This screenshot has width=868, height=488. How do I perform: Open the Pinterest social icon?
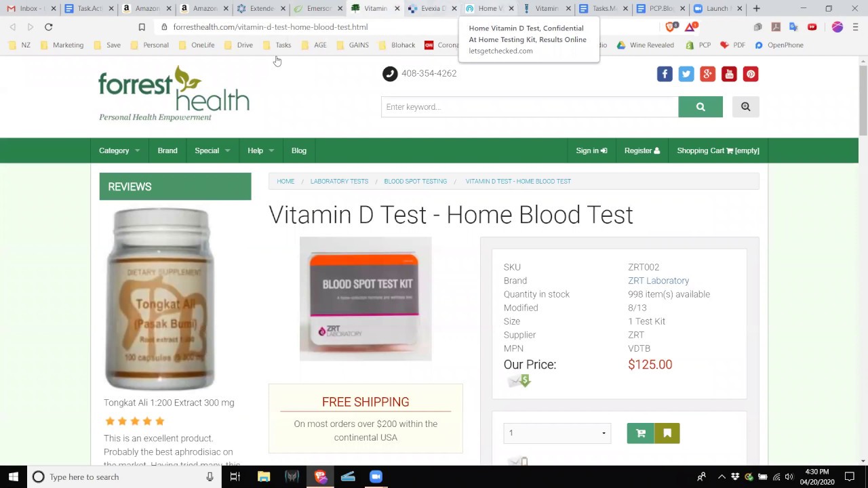(x=750, y=74)
